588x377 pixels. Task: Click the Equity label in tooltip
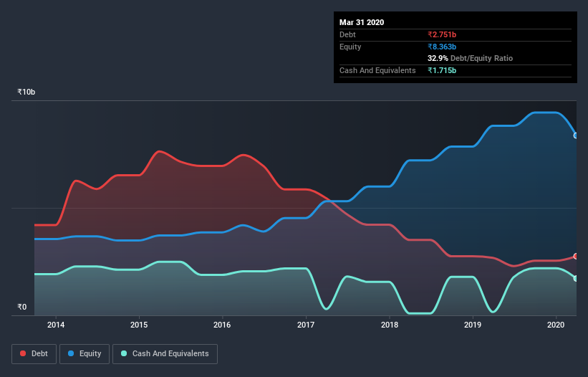350,47
